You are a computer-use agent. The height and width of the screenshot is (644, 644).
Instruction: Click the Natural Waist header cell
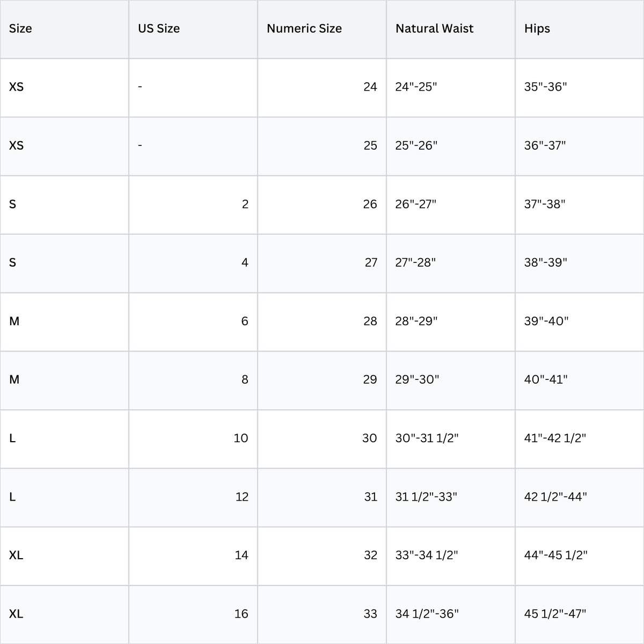click(x=451, y=29)
